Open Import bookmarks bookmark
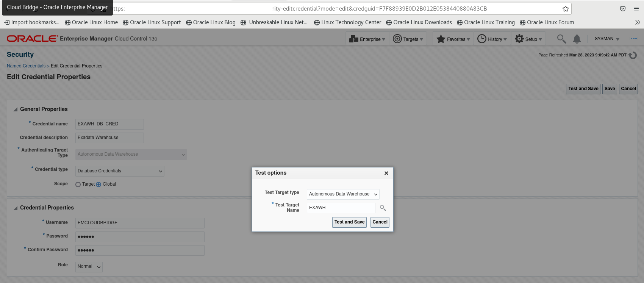 pyautogui.click(x=32, y=22)
